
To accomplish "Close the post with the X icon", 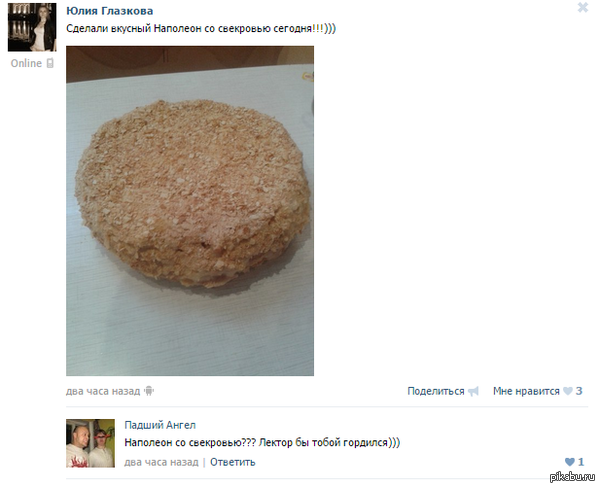I will (x=583, y=7).
